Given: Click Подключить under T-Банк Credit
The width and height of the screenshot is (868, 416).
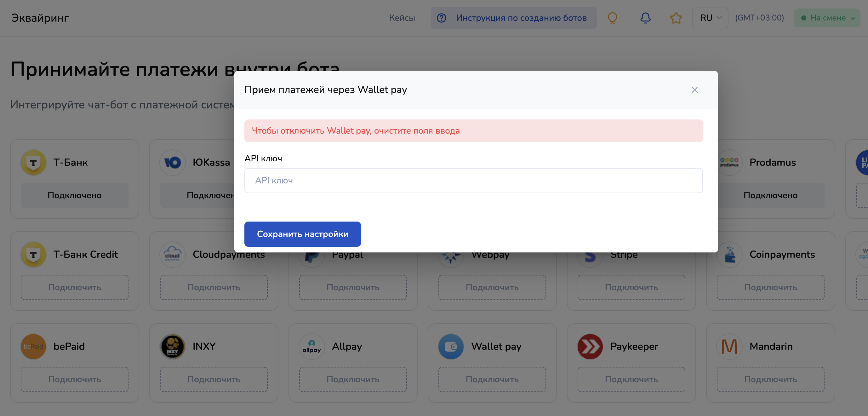Looking at the screenshot, I should [x=74, y=287].
